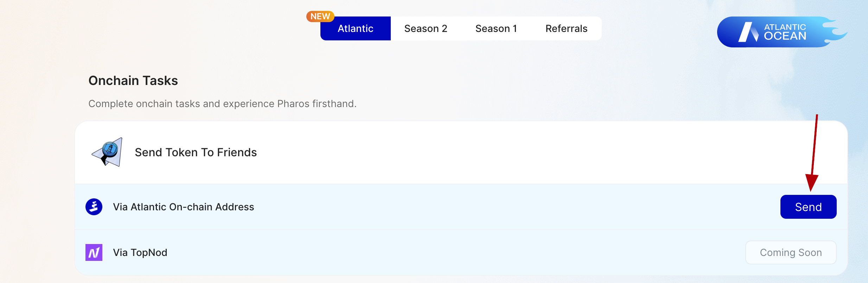Open the Season 2 tab
868x283 pixels.
[426, 28]
